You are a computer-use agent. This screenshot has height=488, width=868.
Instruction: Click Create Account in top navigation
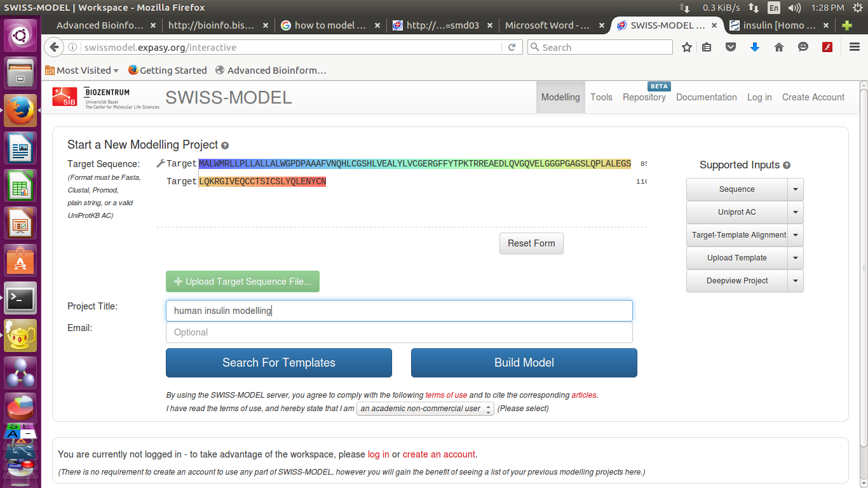tap(813, 97)
